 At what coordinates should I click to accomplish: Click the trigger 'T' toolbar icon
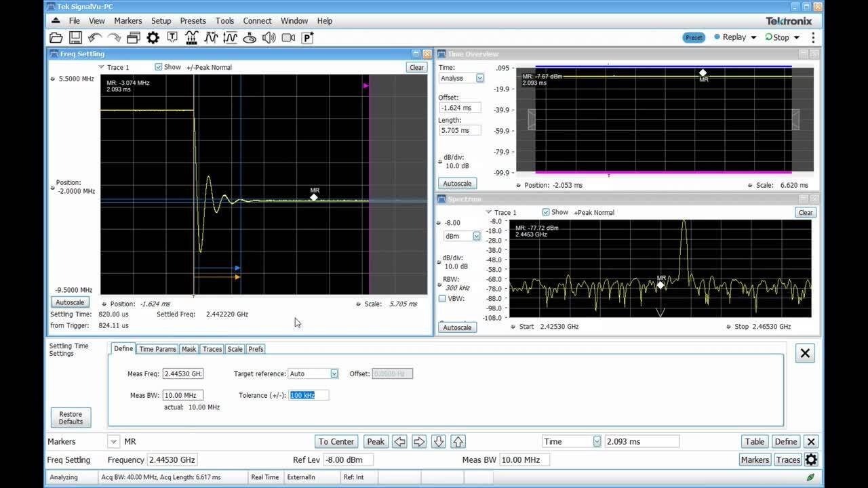coord(172,38)
